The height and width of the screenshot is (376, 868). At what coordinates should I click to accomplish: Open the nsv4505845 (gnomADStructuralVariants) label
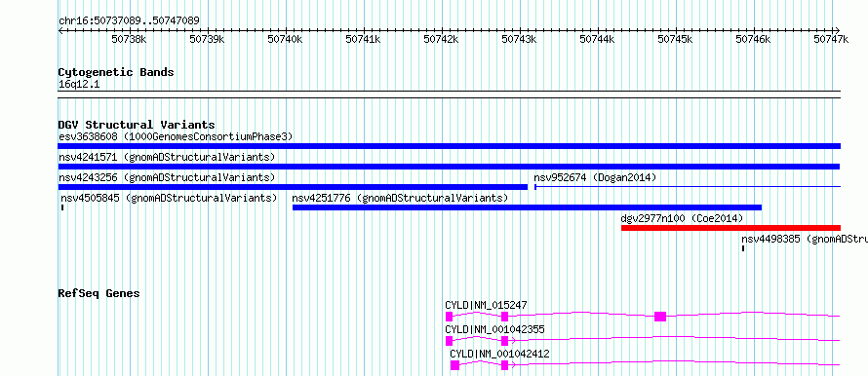[x=169, y=198]
